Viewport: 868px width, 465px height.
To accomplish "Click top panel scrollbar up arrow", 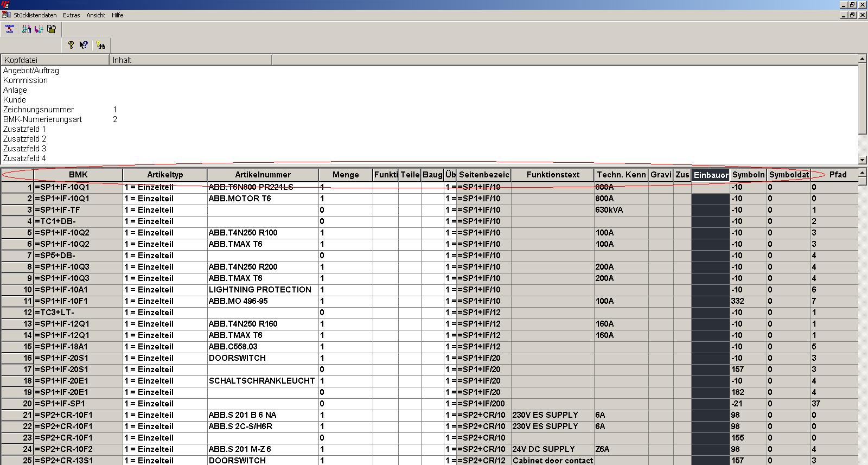I will (863, 59).
